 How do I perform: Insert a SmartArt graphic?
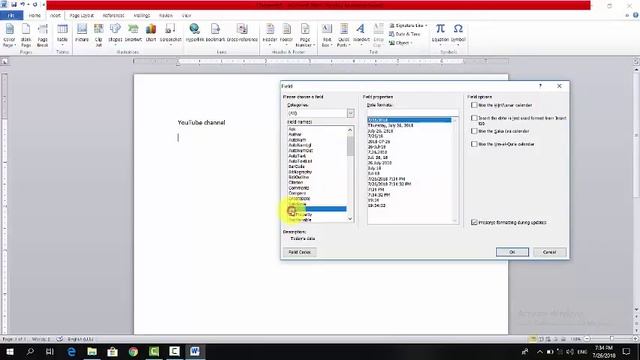click(x=133, y=33)
